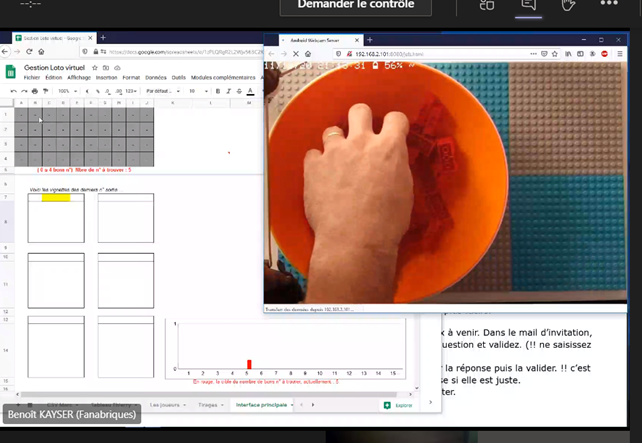Raise hand in the meeting toolbar
The image size is (642, 443).
[x=568, y=5]
